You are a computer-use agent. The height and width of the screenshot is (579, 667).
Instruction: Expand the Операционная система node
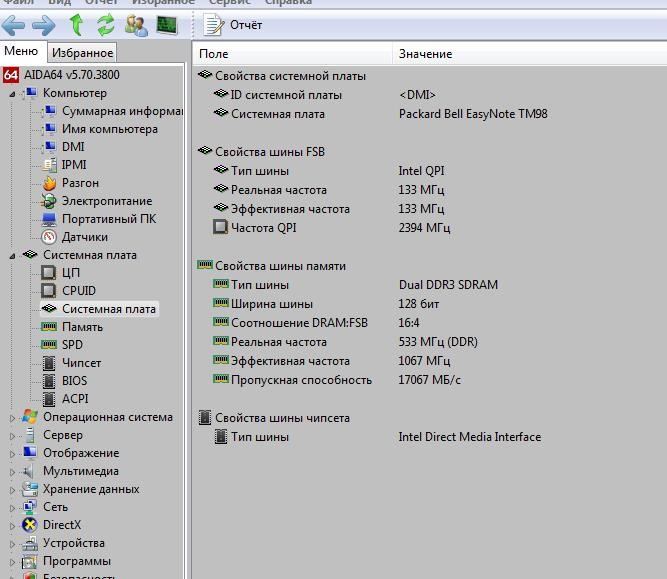(13, 417)
